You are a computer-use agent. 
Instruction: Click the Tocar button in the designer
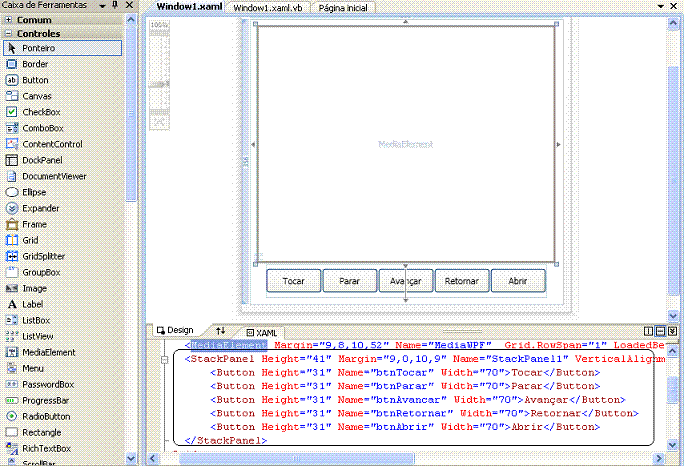pos(294,281)
